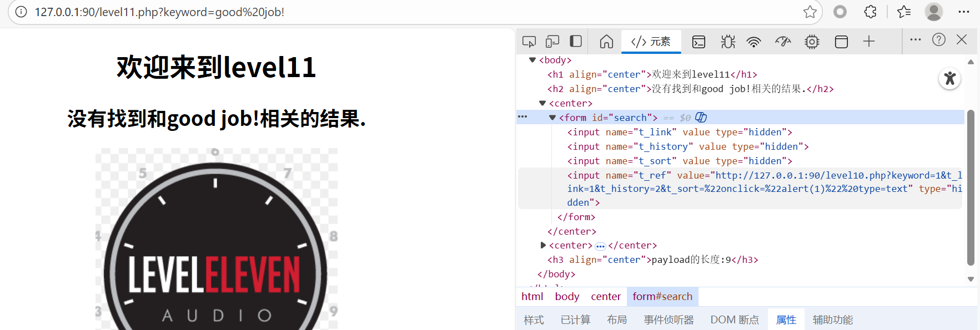Switch to the 属性 (Properties) tab
The width and height of the screenshot is (980, 330).
click(786, 320)
